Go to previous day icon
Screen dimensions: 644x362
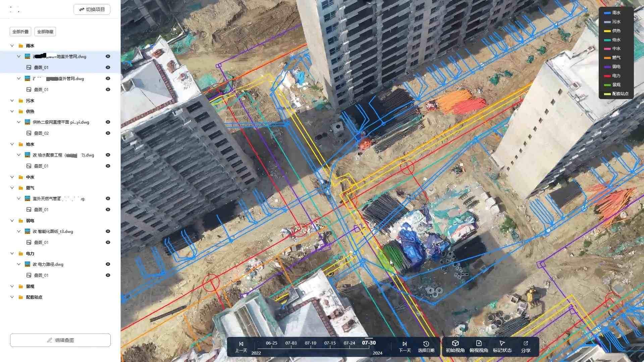[241, 344]
